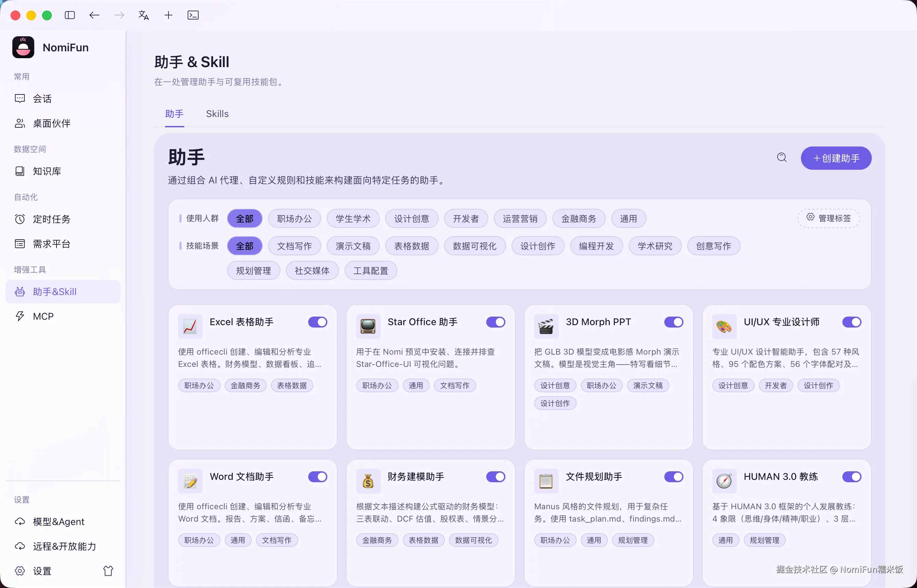Filter by 编程开发 scenario
Viewport: 917px width, 588px height.
[596, 246]
